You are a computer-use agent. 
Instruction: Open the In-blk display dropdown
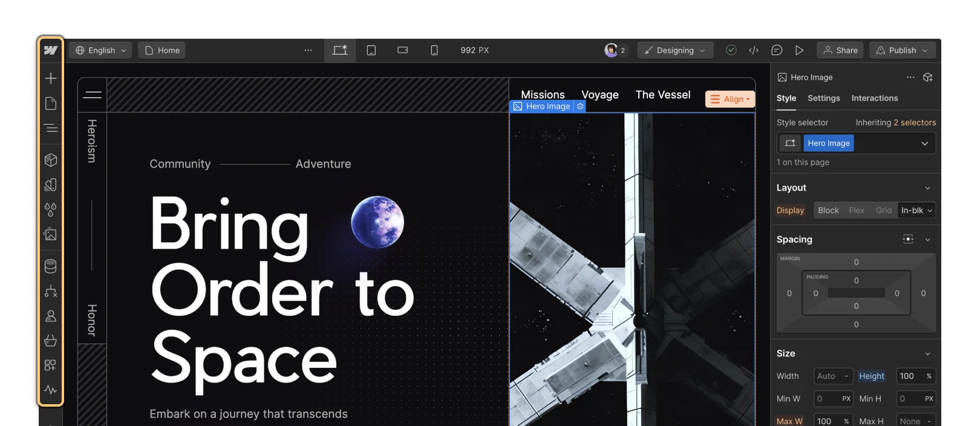(x=916, y=210)
